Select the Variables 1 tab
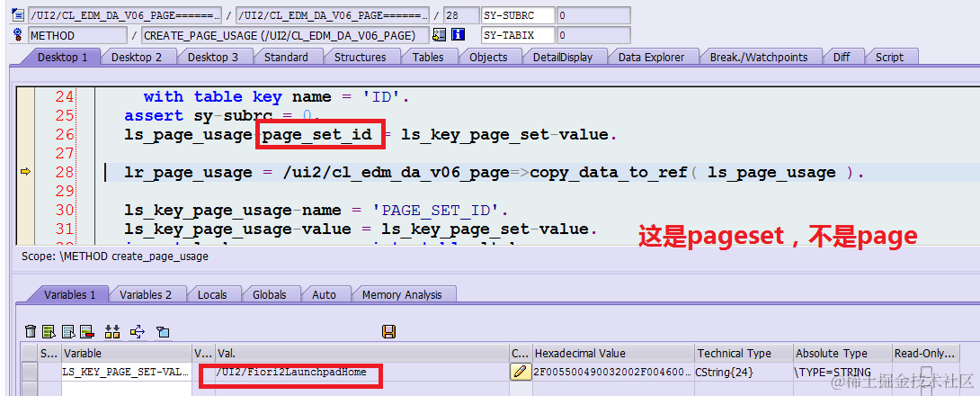Image resolution: width=980 pixels, height=396 pixels. (x=69, y=294)
